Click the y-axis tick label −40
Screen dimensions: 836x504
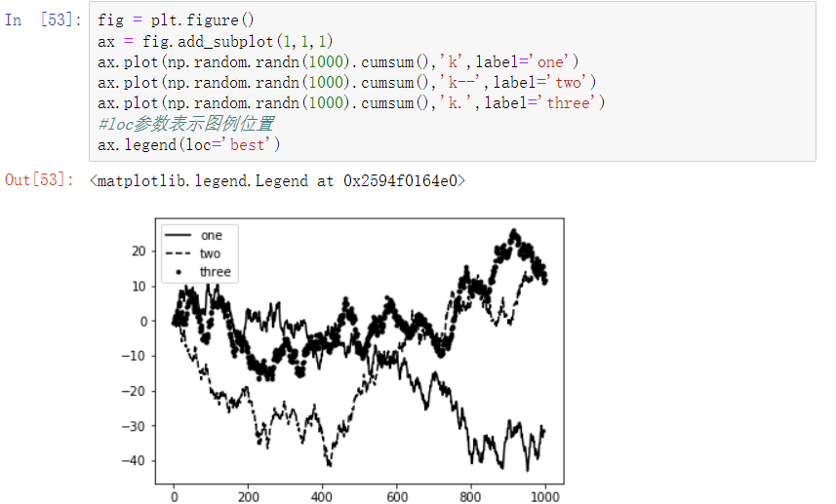pyautogui.click(x=134, y=460)
